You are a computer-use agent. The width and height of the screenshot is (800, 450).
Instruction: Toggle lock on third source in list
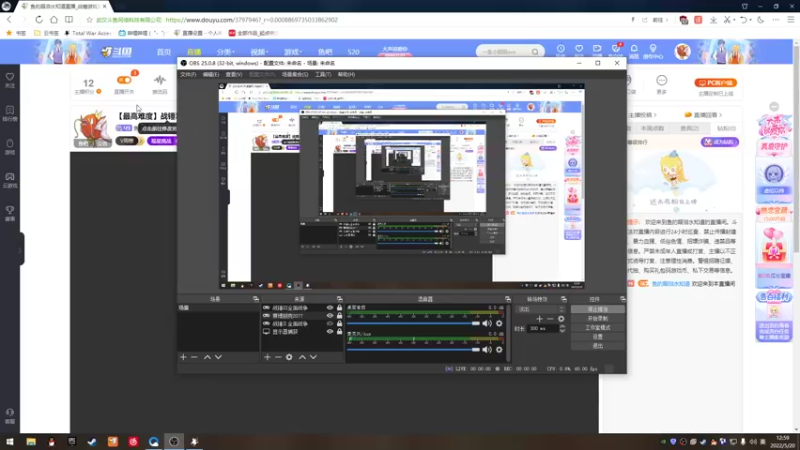click(339, 323)
